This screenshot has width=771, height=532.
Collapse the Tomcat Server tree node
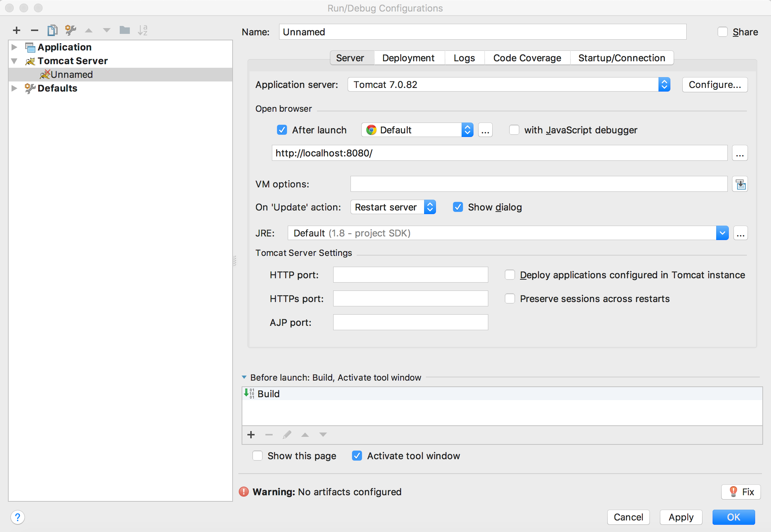[x=14, y=61]
